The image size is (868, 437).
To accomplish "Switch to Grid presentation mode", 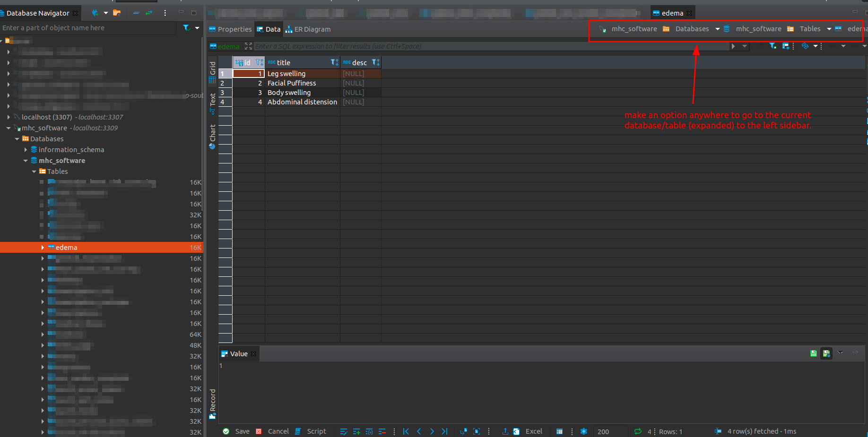I will click(x=213, y=72).
